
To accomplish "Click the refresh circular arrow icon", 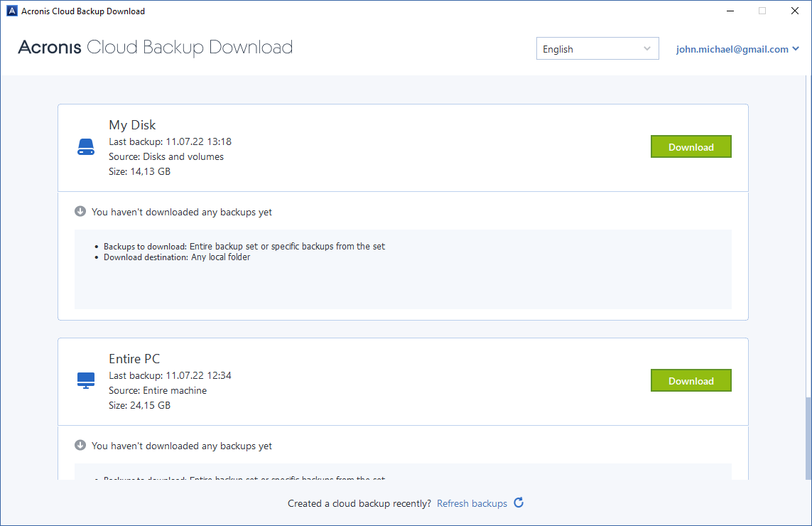I will click(519, 503).
